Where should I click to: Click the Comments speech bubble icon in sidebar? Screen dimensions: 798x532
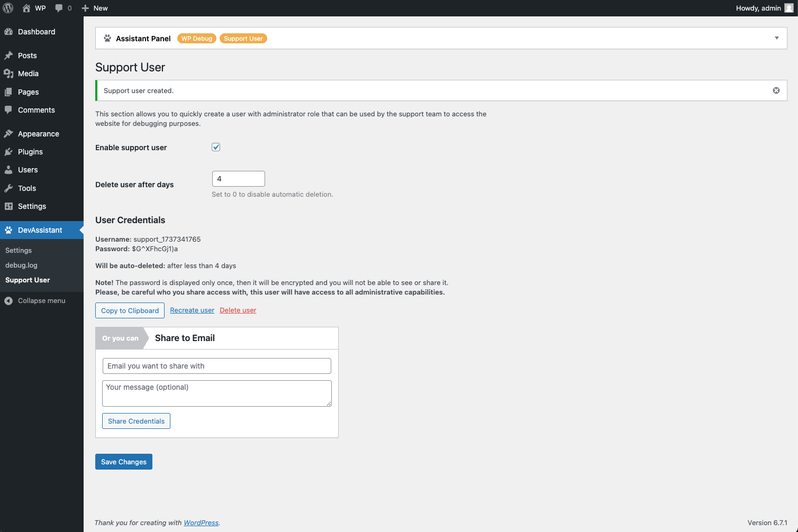[x=8, y=110]
